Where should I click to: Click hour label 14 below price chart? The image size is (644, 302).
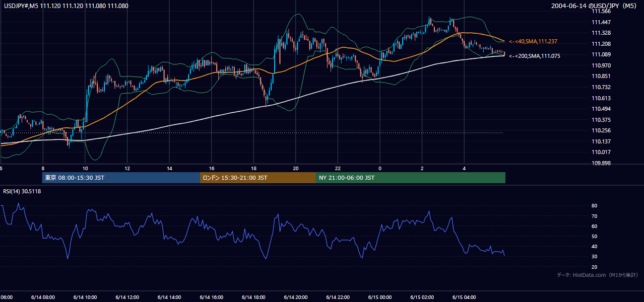click(169, 169)
